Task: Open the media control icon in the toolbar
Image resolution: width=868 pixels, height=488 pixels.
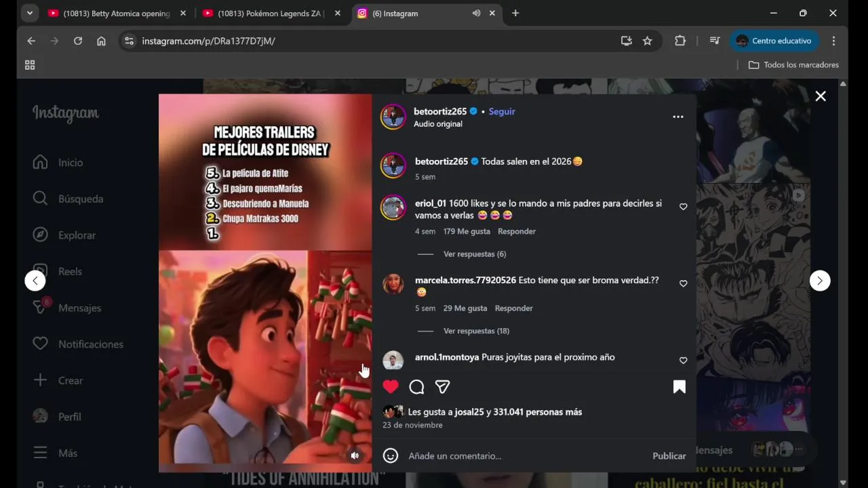Action: coord(714,41)
